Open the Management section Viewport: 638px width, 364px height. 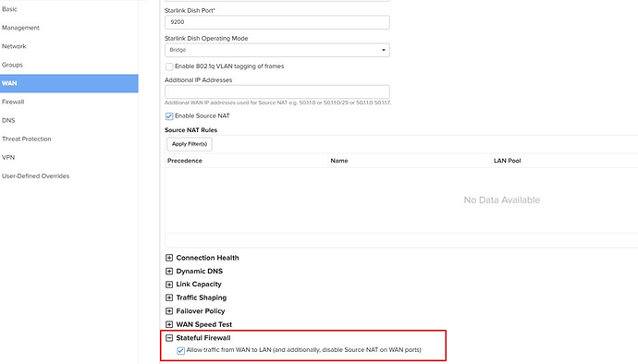[20, 28]
